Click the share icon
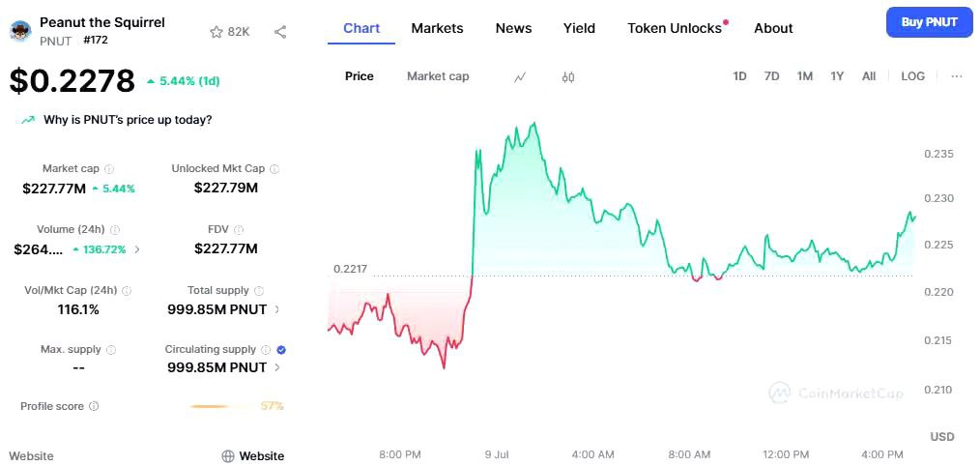 tap(280, 32)
